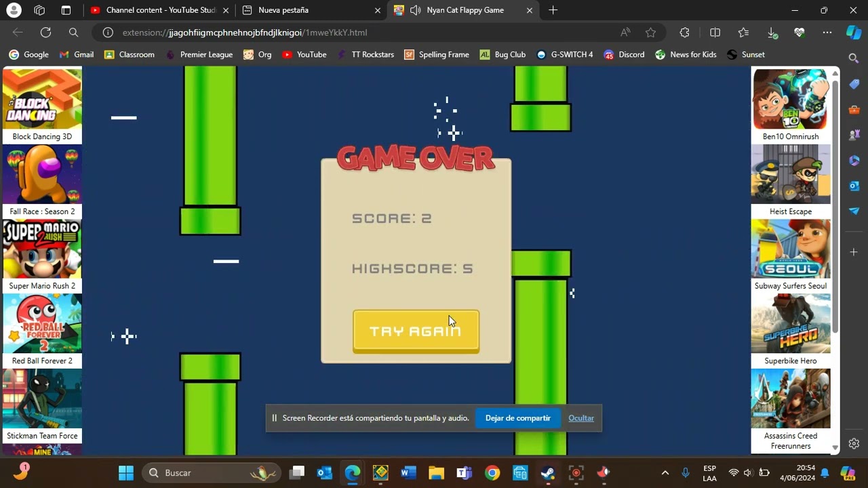868x488 pixels.
Task: Open Gmail bookmark
Action: coord(77,55)
